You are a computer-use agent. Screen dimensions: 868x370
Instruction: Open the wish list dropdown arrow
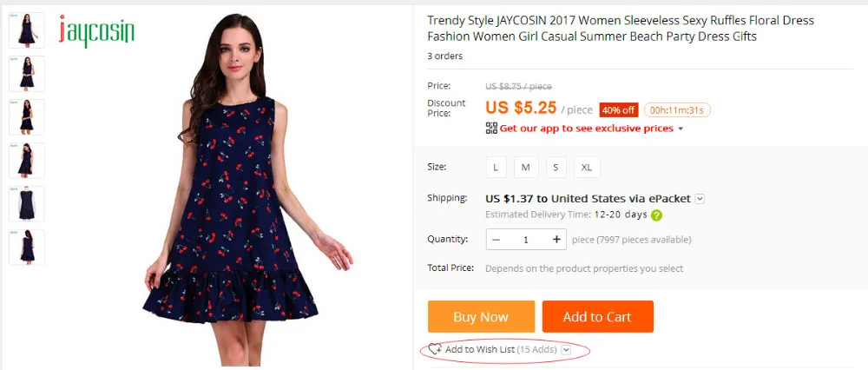pos(566,349)
